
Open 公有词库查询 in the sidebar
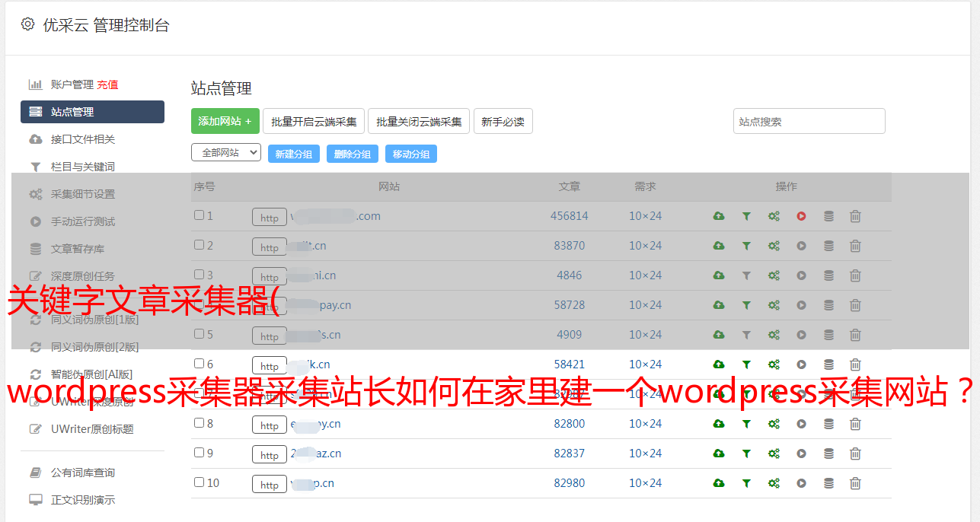point(83,473)
